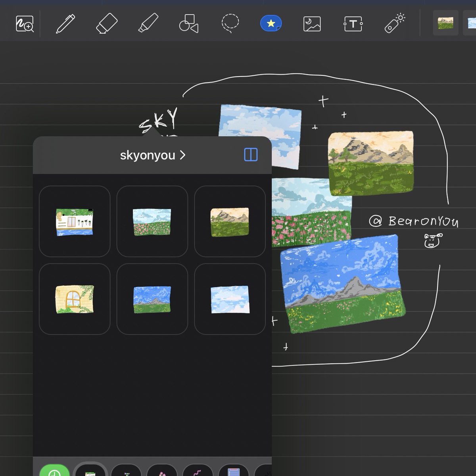Tap the @BearonYou handwritten text

(x=413, y=221)
